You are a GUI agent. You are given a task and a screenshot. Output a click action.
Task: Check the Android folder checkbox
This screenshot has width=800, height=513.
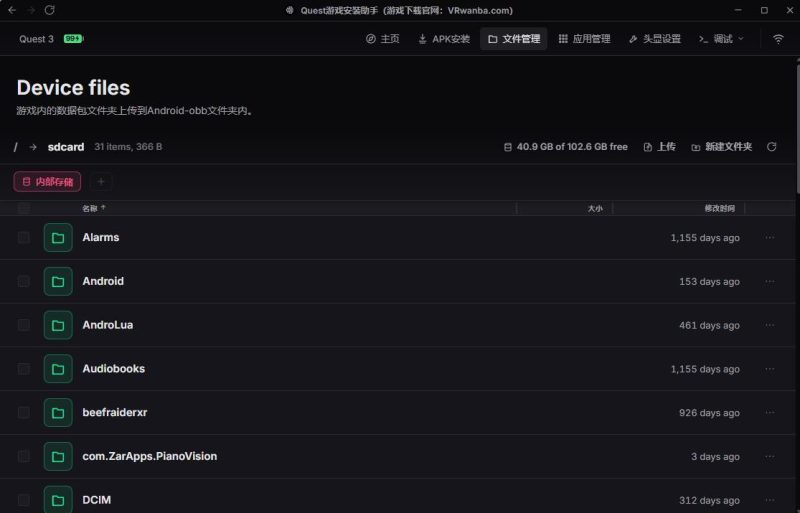tap(23, 281)
